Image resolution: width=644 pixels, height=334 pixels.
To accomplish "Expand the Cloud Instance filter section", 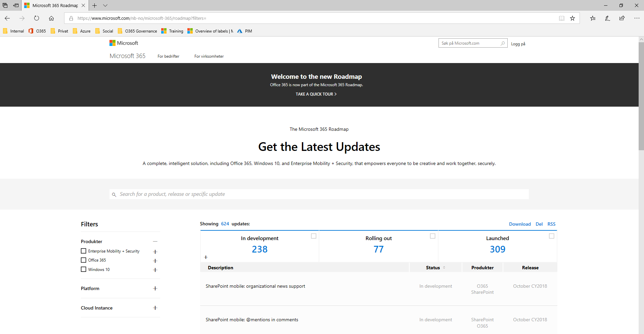I will 155,308.
